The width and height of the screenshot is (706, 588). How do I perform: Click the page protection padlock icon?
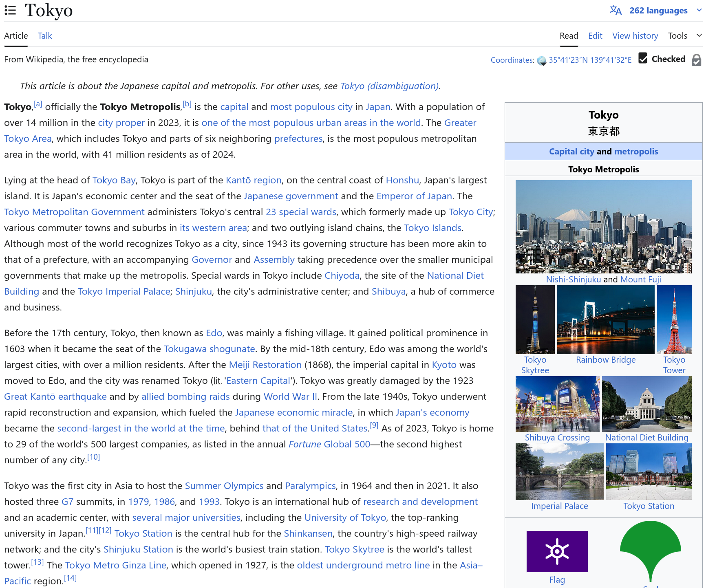(x=697, y=60)
